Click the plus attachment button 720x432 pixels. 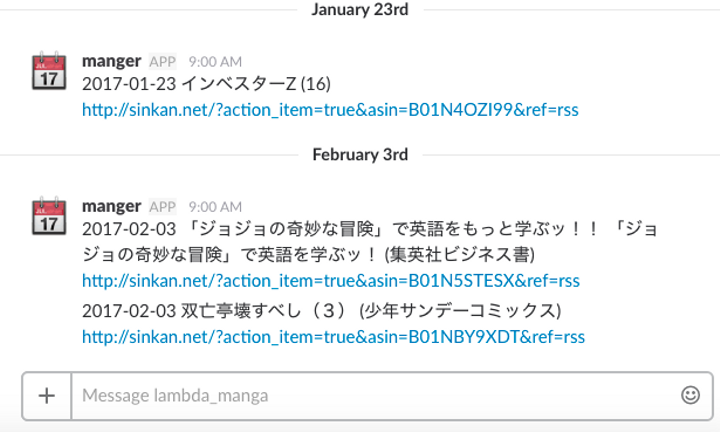pos(46,395)
